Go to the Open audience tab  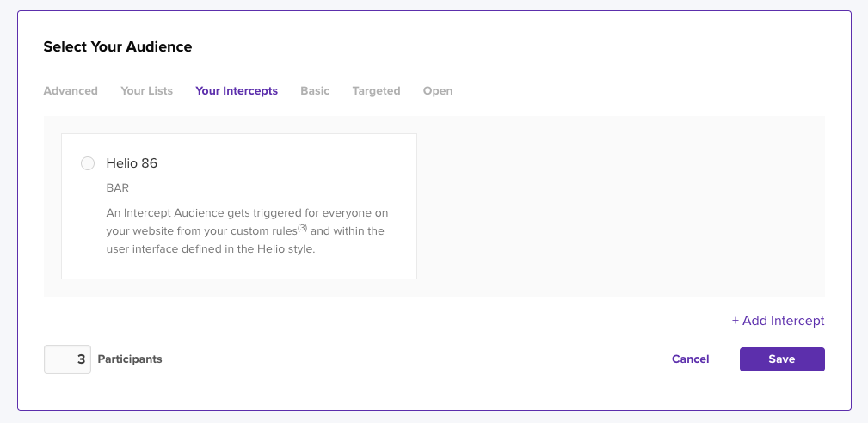pos(438,90)
